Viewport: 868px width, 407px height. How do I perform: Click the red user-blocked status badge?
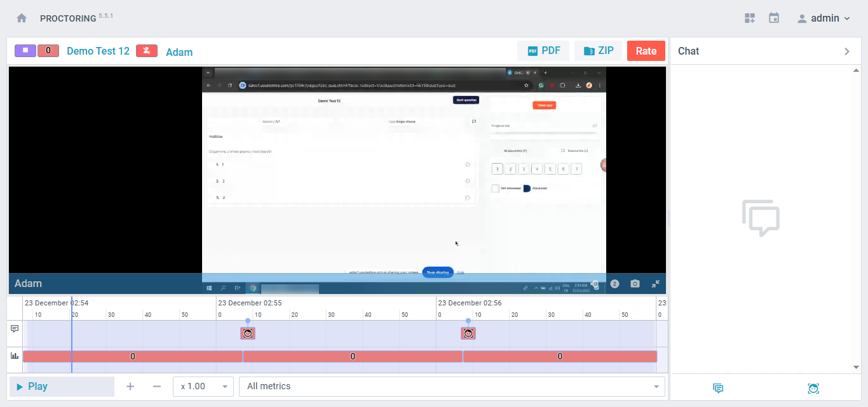(147, 51)
